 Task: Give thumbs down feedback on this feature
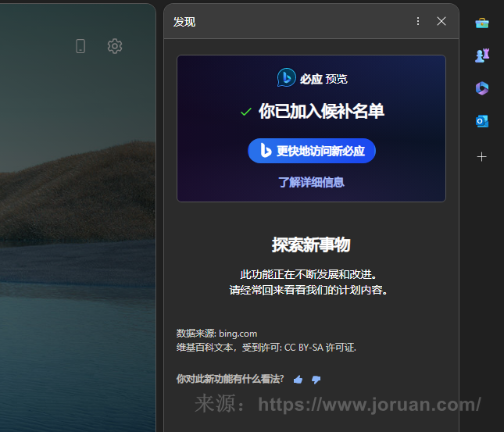316,380
